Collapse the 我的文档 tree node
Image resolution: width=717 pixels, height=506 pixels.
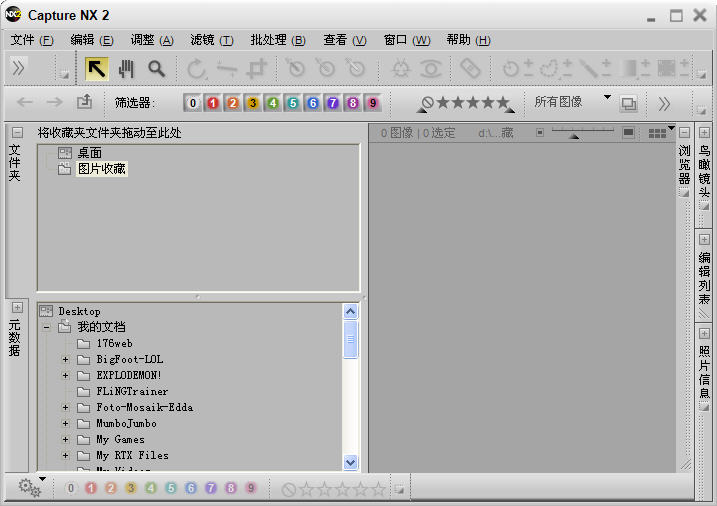46,327
